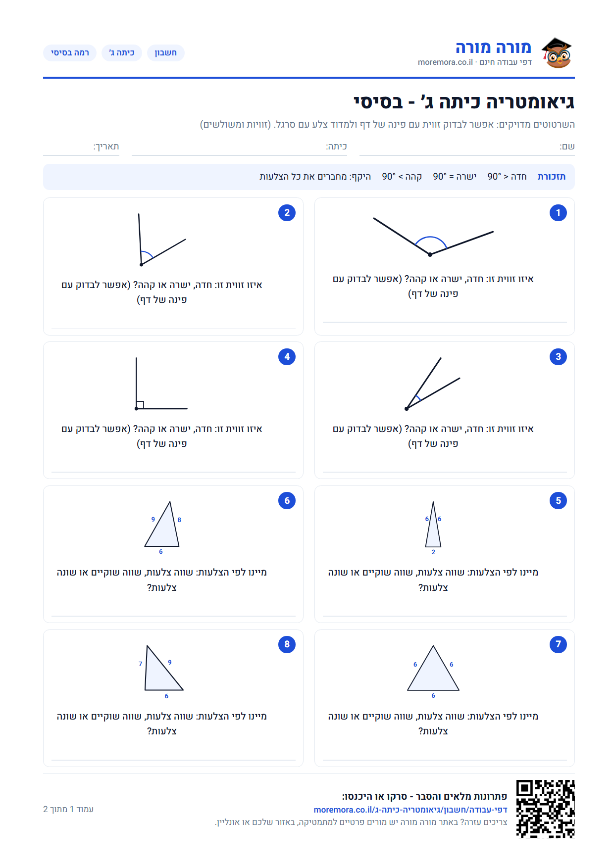
Task: Click the blue number 4 badge
Action: coord(287,357)
